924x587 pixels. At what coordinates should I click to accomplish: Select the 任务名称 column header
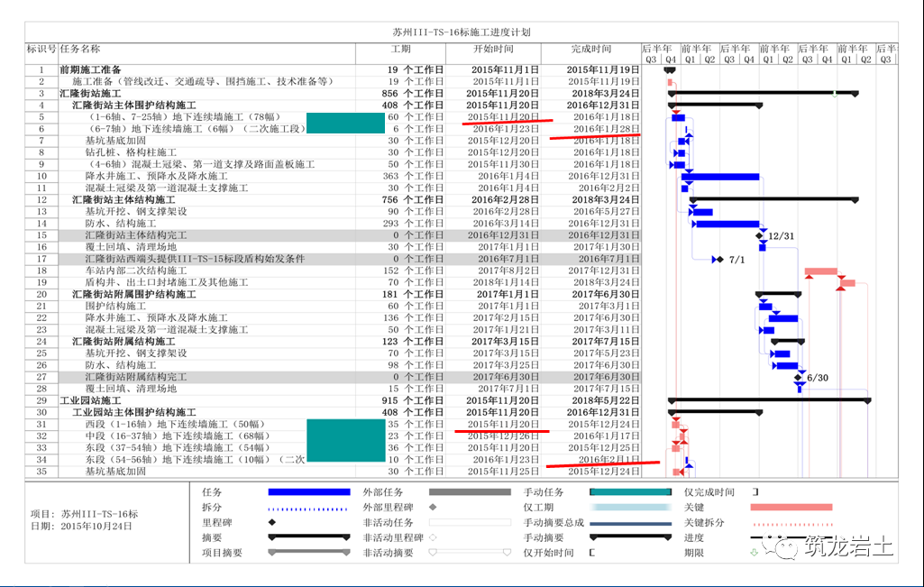tap(81, 49)
